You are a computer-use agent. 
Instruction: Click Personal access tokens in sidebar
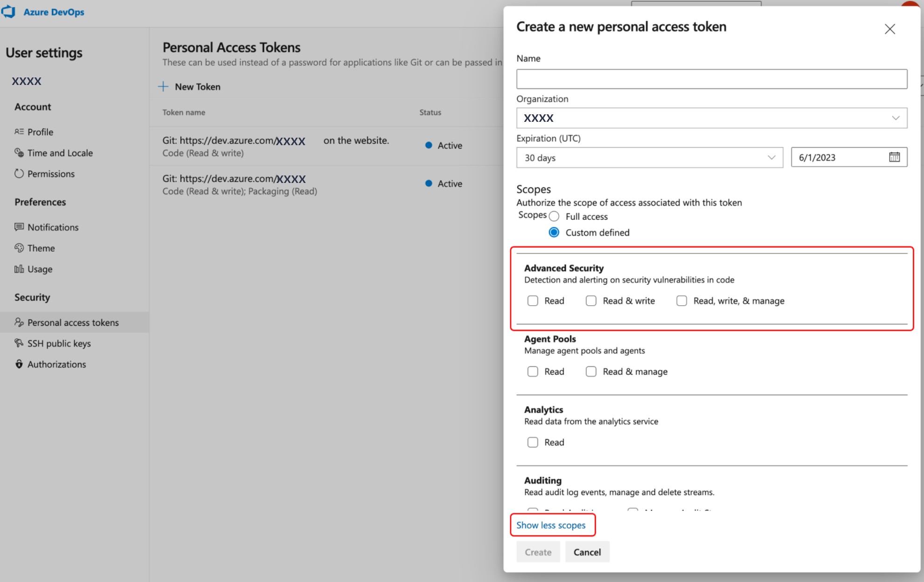click(72, 323)
